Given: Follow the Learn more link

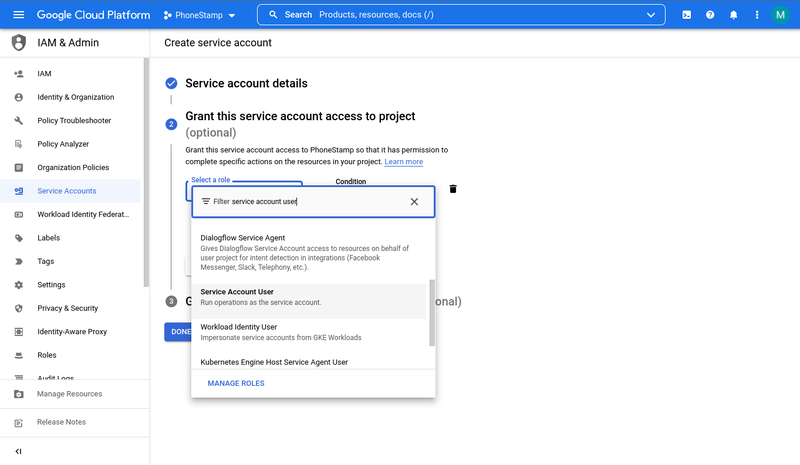Looking at the screenshot, I should (404, 162).
